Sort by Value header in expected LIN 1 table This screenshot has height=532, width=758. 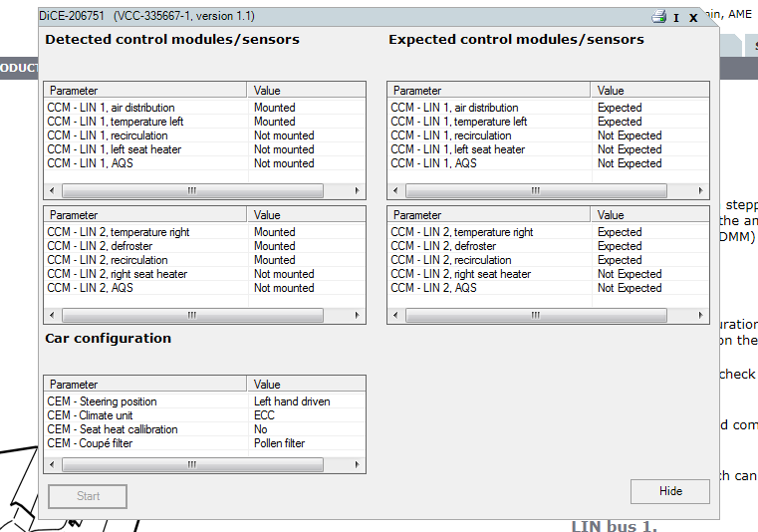tap(649, 91)
